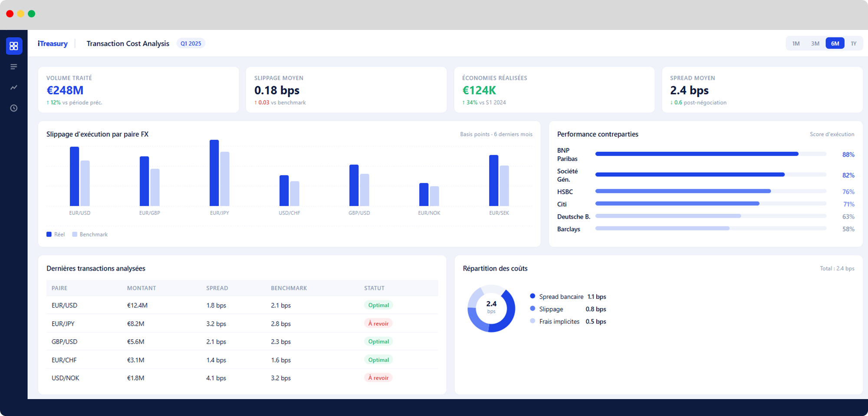
Task: Click the HSBC score bar
Action: [711, 191]
